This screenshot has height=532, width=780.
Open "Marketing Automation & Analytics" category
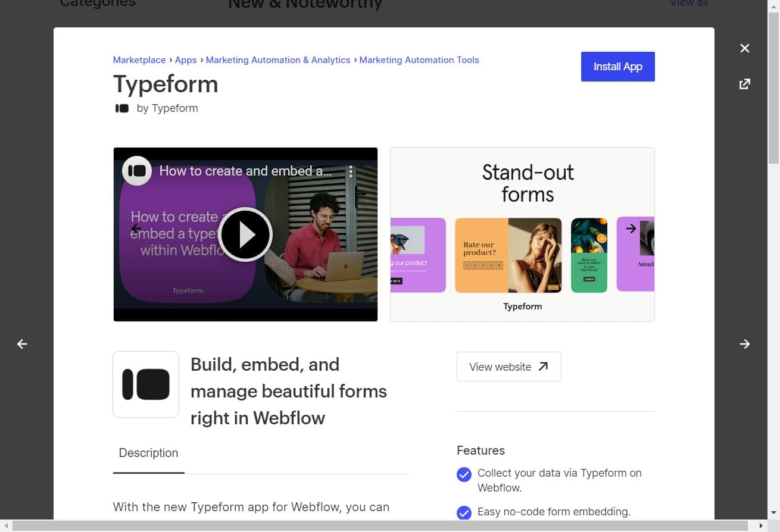pyautogui.click(x=277, y=60)
